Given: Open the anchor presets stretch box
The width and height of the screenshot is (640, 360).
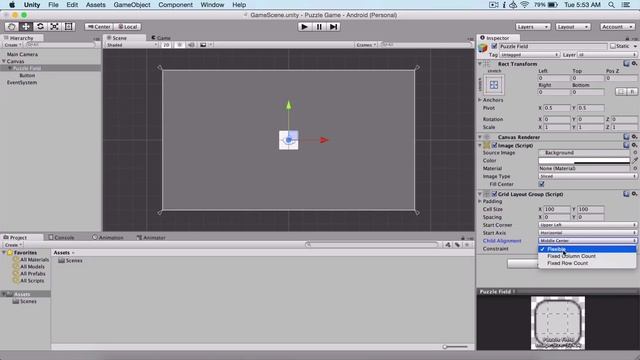Looking at the screenshot, I should 494,85.
